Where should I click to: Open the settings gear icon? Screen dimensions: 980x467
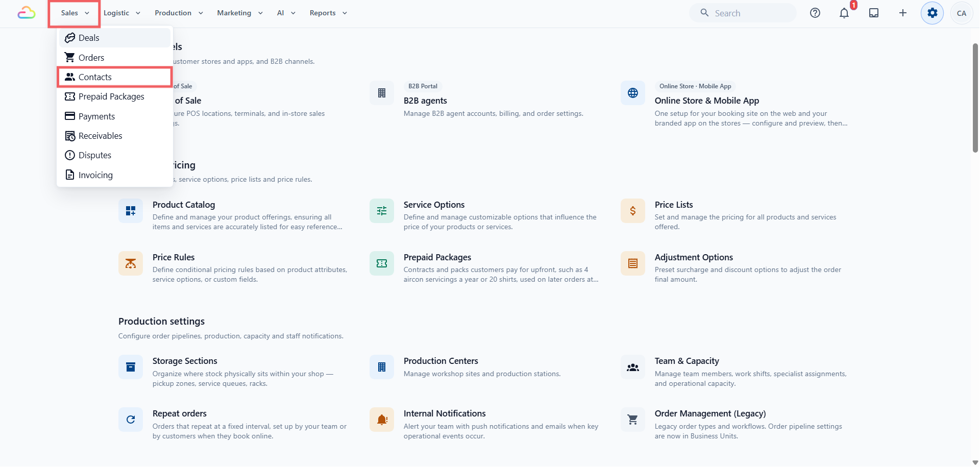[933, 13]
